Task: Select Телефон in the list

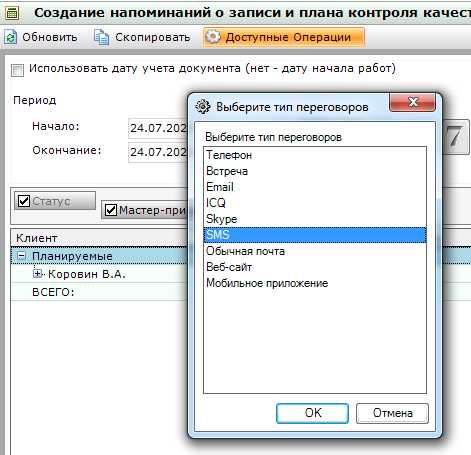Action: tap(315, 155)
